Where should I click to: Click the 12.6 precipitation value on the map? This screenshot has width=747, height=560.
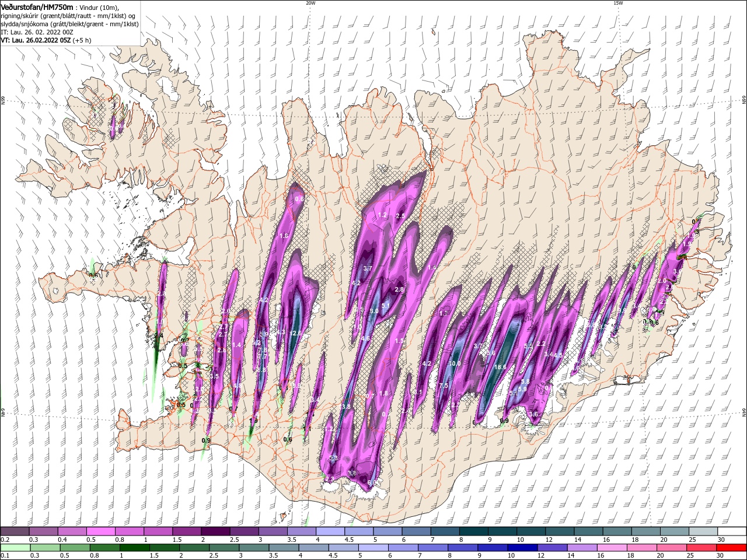coord(296,333)
